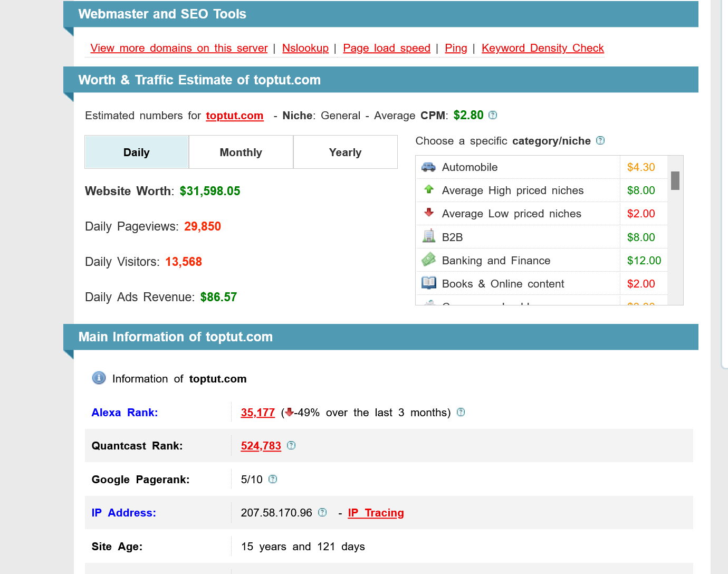Click the IP Tracing link
Image resolution: width=728 pixels, height=574 pixels.
click(x=376, y=512)
